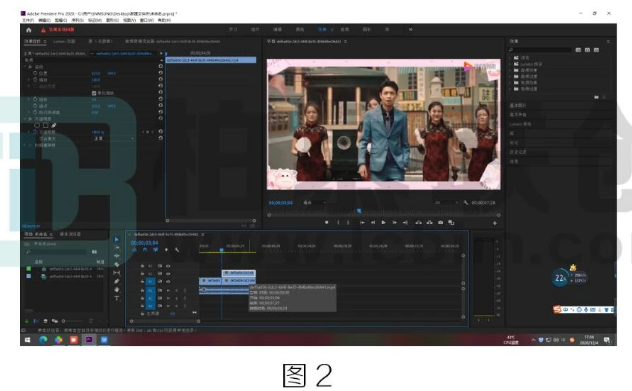Expand last folder in Effects panel
Viewport: 632px width, 391px height.
[510, 89]
